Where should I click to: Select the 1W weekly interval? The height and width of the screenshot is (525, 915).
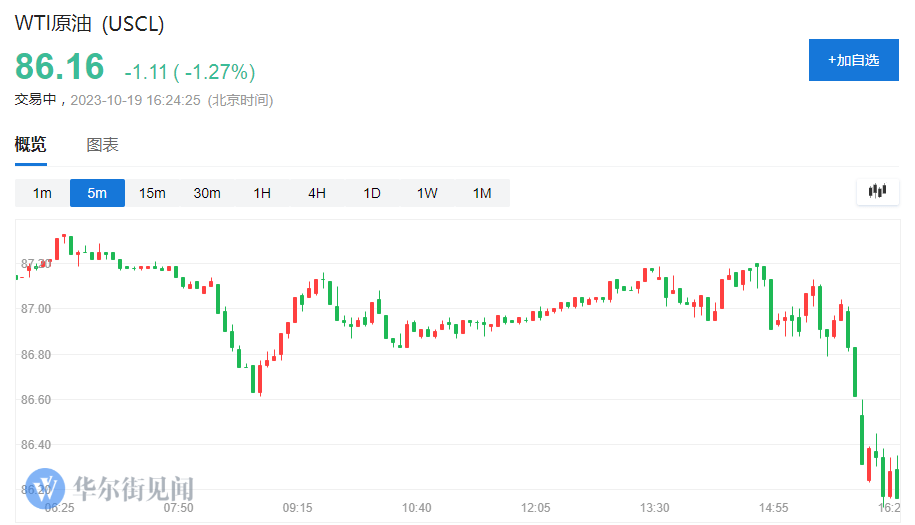(427, 193)
